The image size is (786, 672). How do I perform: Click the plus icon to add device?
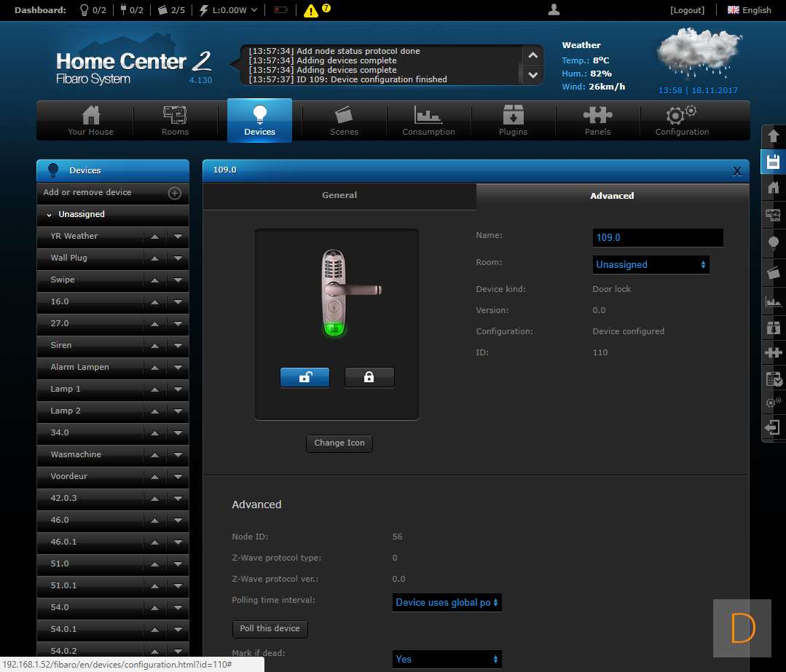click(x=174, y=193)
